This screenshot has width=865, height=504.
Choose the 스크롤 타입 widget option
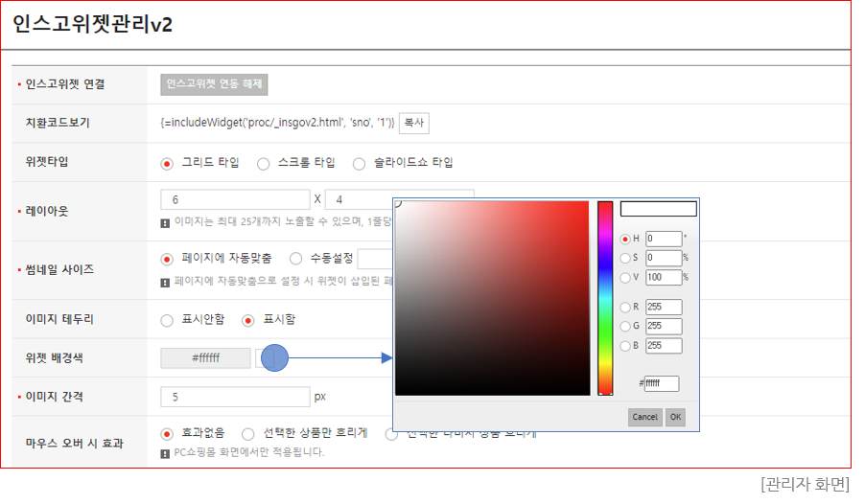[x=263, y=163]
